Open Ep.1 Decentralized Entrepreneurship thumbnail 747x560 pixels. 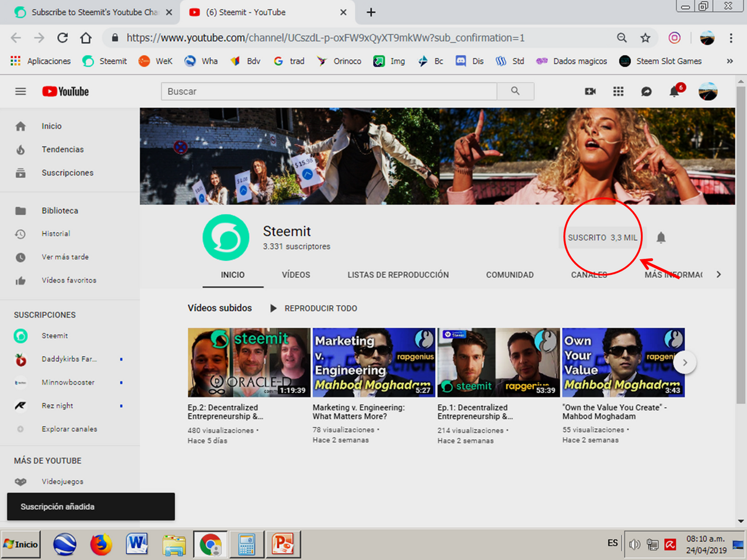coord(499,362)
